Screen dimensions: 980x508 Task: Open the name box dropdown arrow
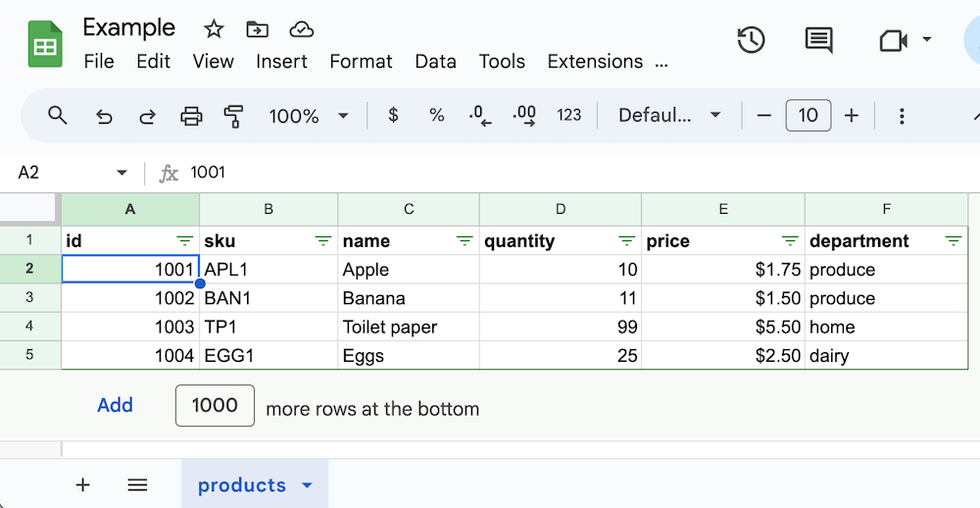[122, 173]
